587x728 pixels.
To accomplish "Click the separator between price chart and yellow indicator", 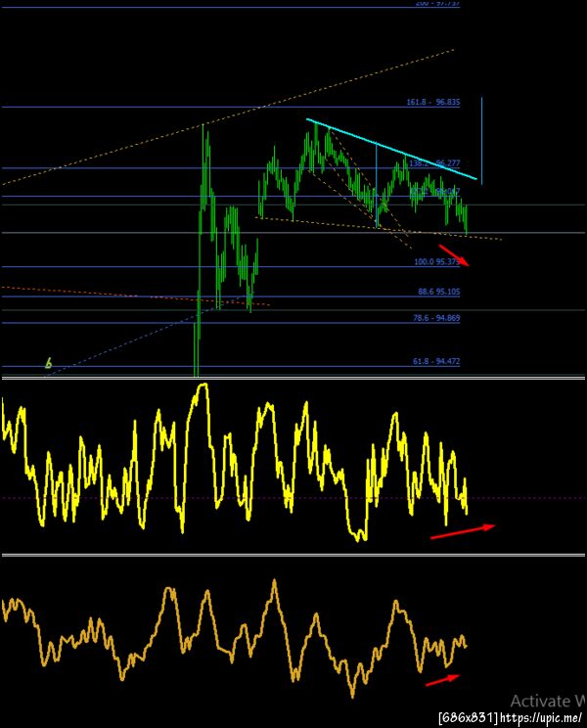I will (x=293, y=379).
